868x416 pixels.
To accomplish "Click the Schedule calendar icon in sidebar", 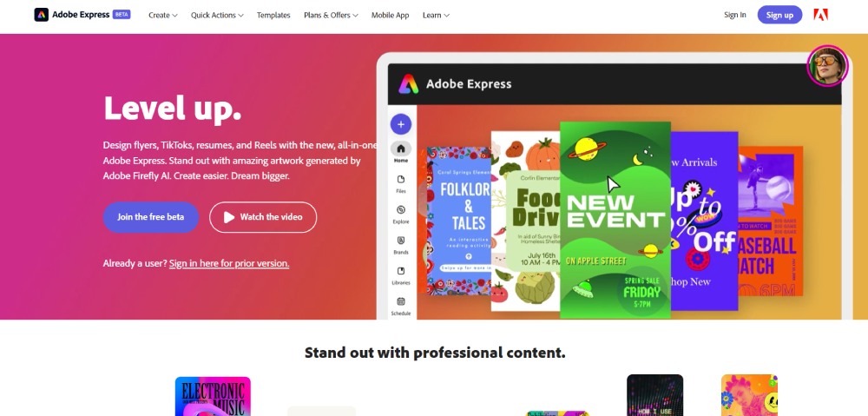I will [x=401, y=301].
